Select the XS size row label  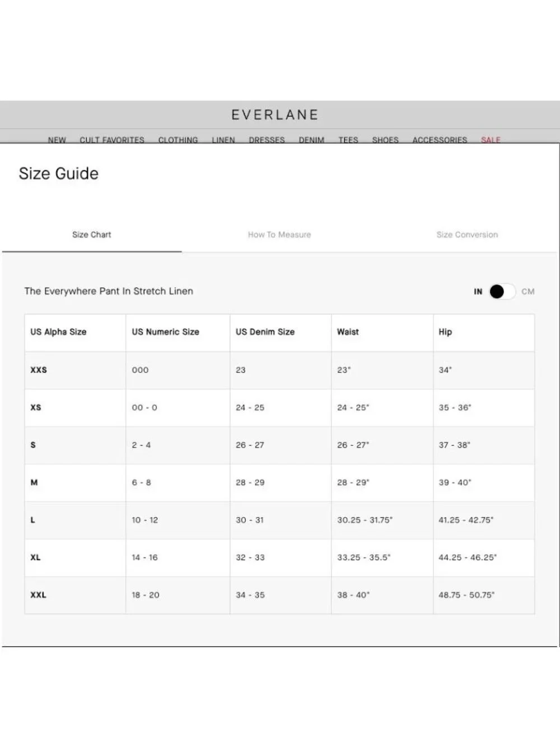(36, 407)
